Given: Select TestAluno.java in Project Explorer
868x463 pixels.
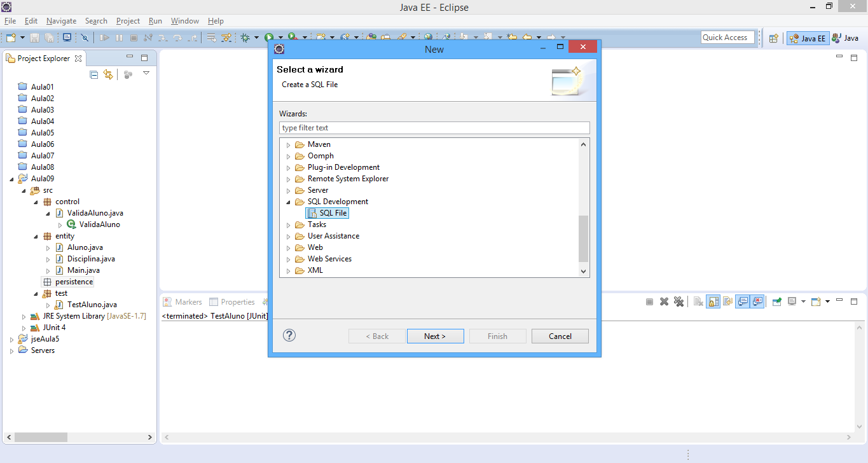Looking at the screenshot, I should click(x=86, y=305).
